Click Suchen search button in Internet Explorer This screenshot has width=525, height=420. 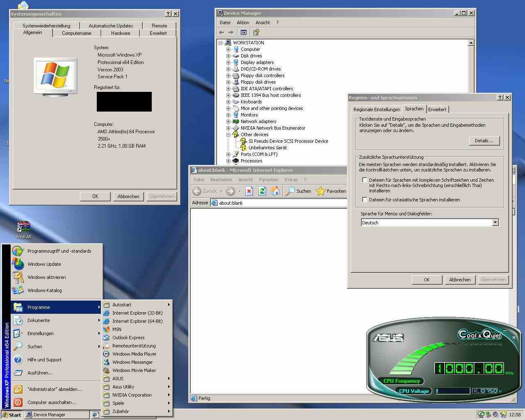click(299, 191)
